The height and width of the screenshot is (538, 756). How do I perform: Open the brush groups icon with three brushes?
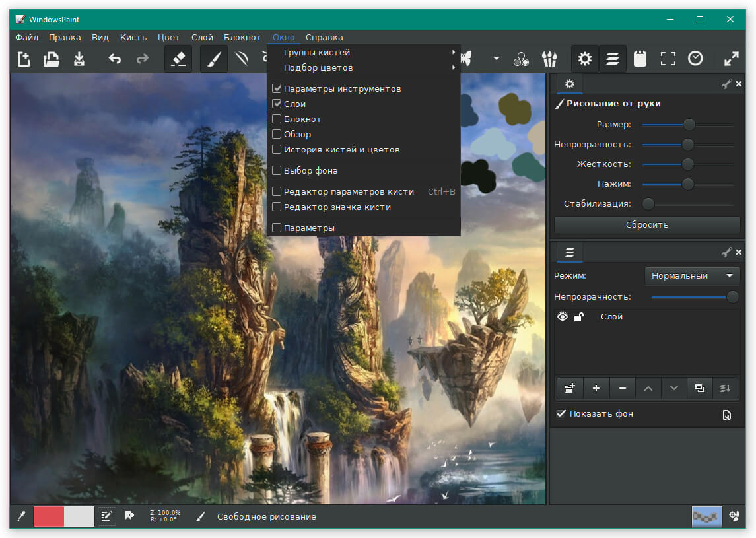coord(549,59)
